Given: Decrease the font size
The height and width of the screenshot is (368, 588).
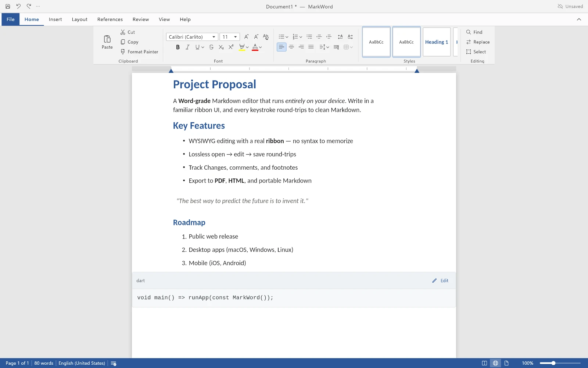Looking at the screenshot, I should (256, 37).
